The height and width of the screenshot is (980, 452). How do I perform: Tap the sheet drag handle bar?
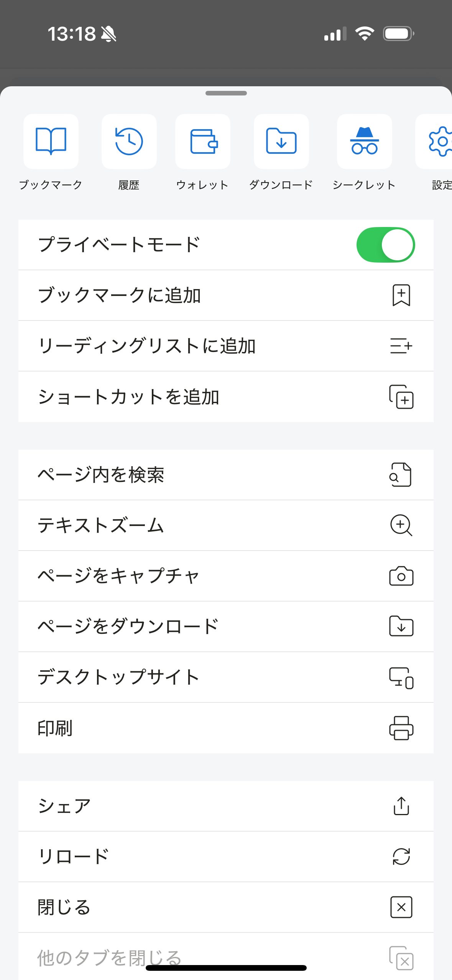pyautogui.click(x=226, y=93)
